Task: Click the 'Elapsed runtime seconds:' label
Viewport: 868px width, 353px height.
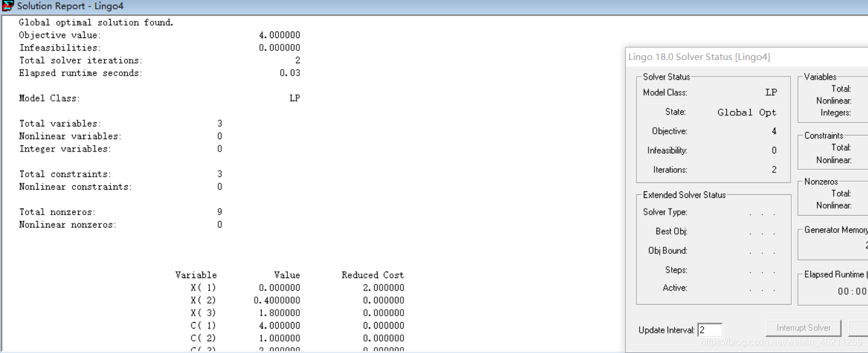Action: pyautogui.click(x=81, y=73)
